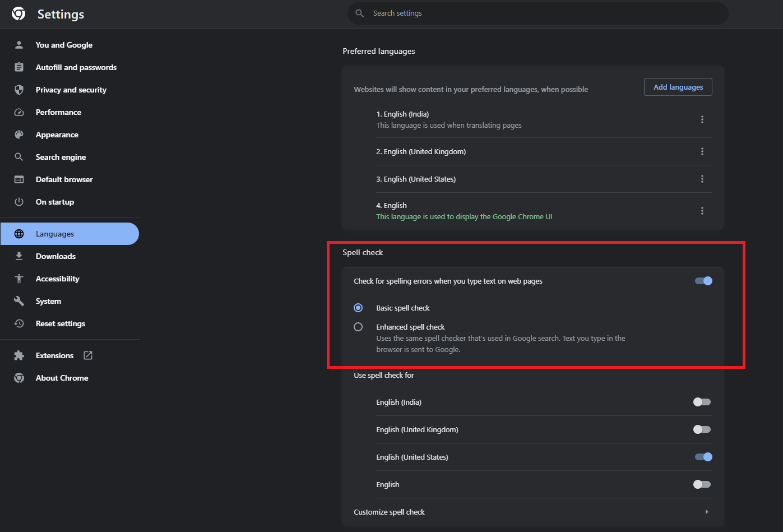
Task: Open more actions for English (United Kingdom) language
Action: coord(702,151)
